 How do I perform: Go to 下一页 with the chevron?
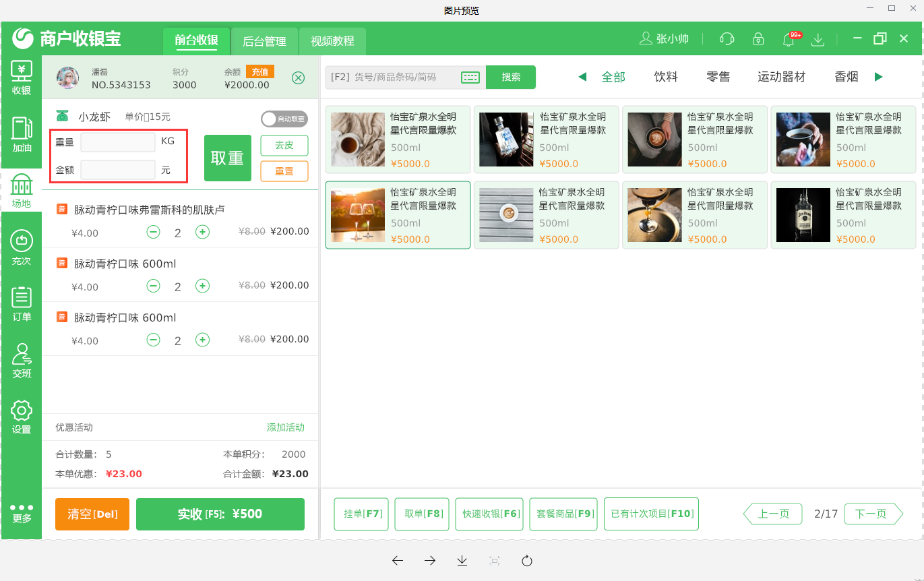point(873,514)
